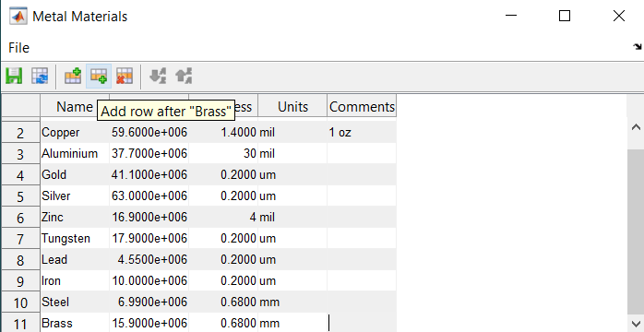The width and height of the screenshot is (644, 332).
Task: Click the Copper comment 1 oz
Action: [x=362, y=133]
